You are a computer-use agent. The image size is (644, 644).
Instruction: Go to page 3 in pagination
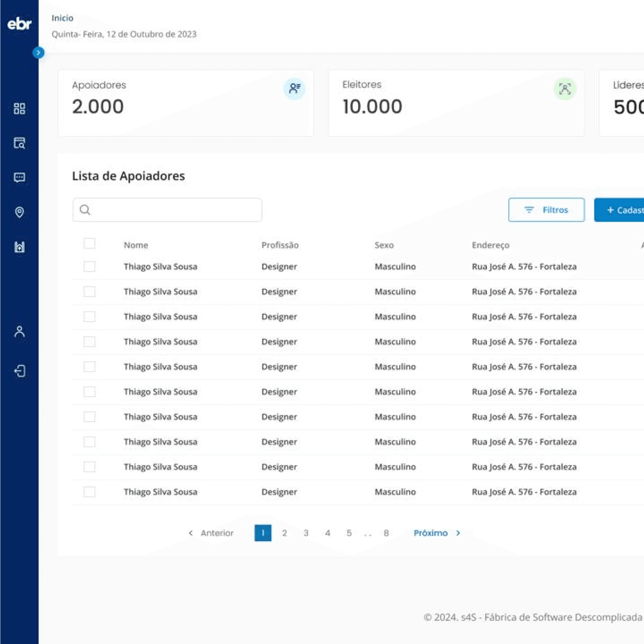tap(306, 533)
